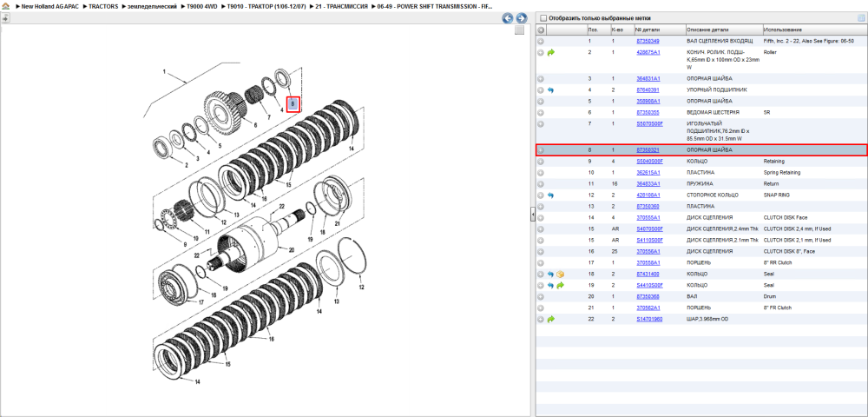Add needle bearing S5070S00F with plus icon
Image resolution: width=868 pixels, height=417 pixels.
click(541, 123)
